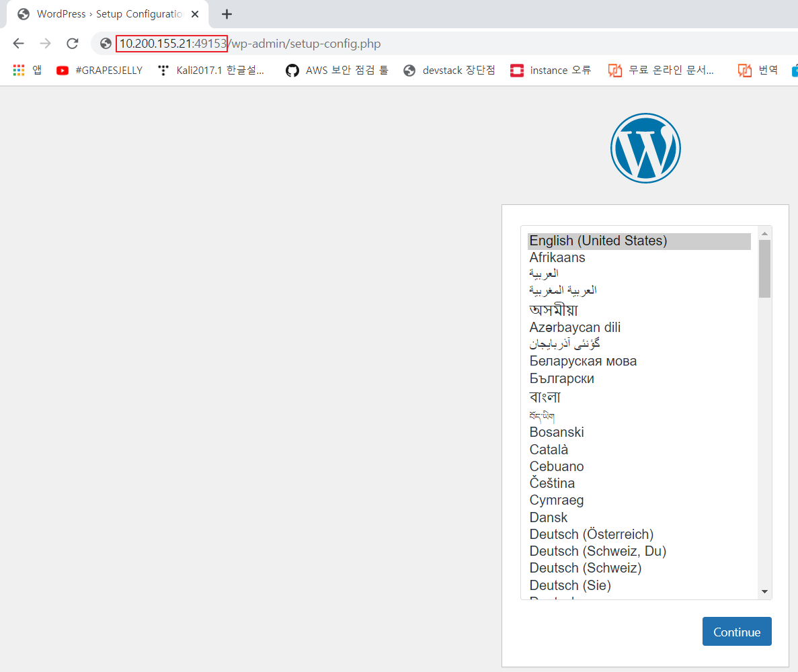The image size is (798, 672).
Task: Select the Tibetan language option above Bosanski
Action: point(639,415)
